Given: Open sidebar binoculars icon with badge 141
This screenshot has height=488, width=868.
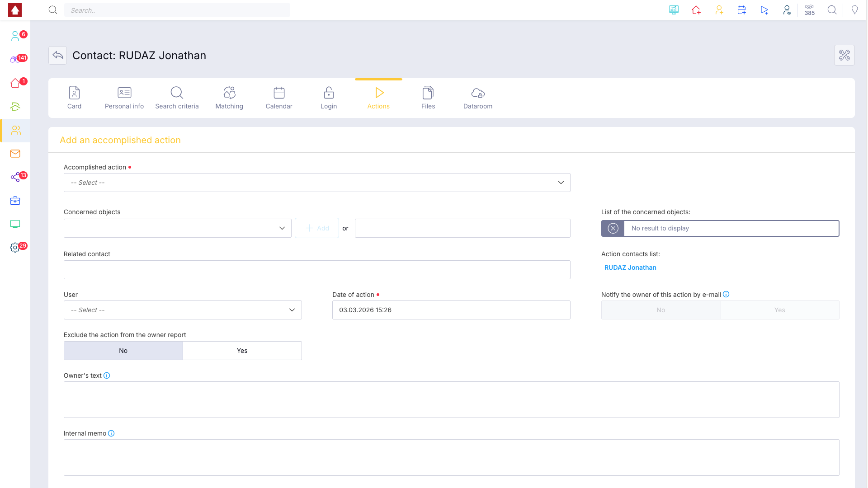Looking at the screenshot, I should [15, 59].
